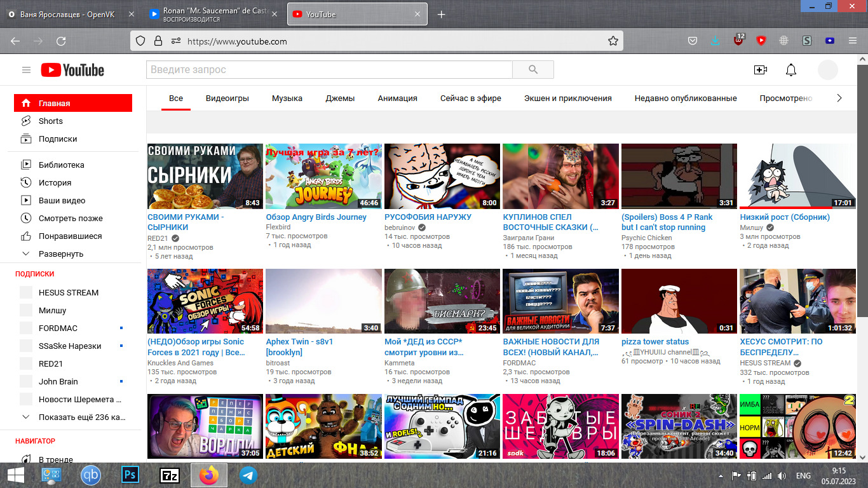The width and height of the screenshot is (868, 488).
Task: Open the video titled Низкий рост (Сборник)
Action: click(784, 217)
